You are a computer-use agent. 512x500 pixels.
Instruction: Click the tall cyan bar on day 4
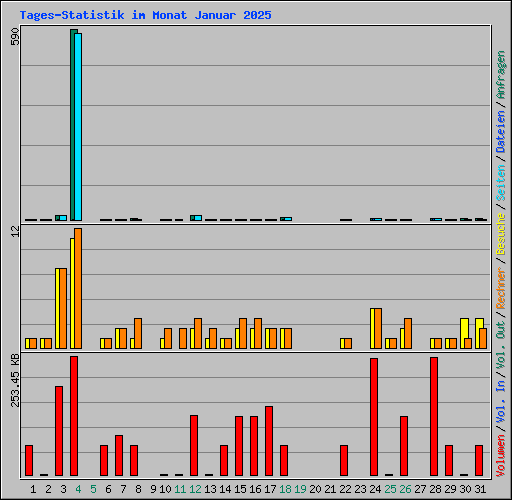pyautogui.click(x=78, y=127)
